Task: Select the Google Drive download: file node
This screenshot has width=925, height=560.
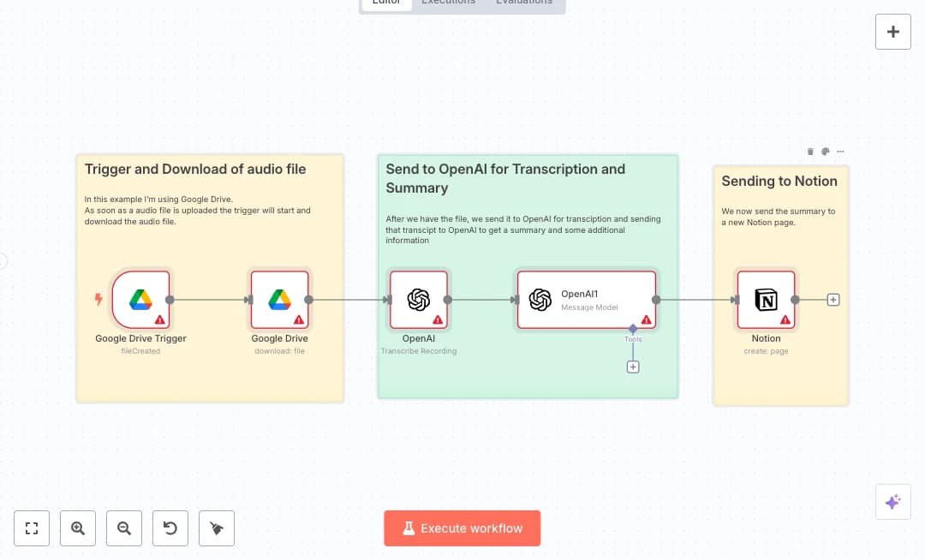Action: [279, 300]
